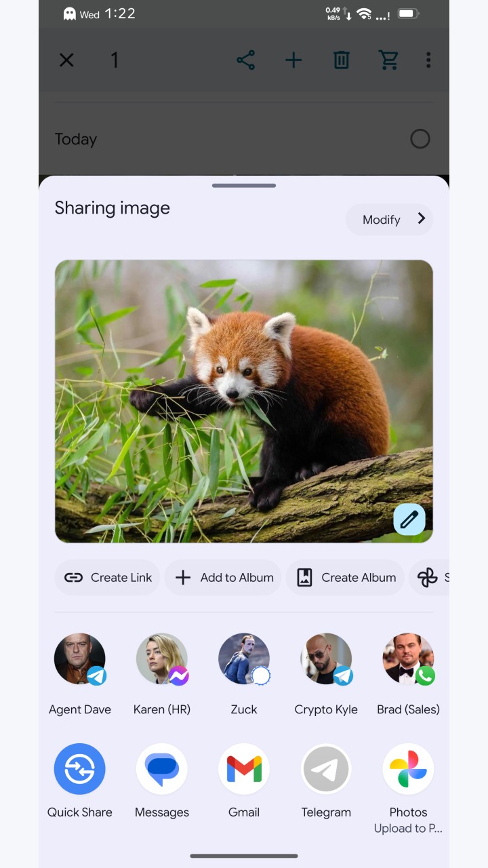Share to Agent Dave contact
This screenshot has height=868, width=488.
80,674
